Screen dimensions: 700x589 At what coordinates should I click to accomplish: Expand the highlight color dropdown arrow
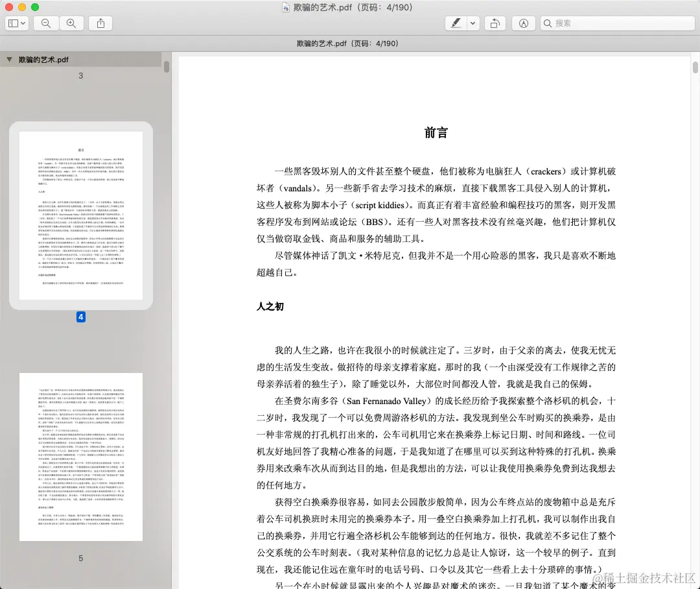472,23
